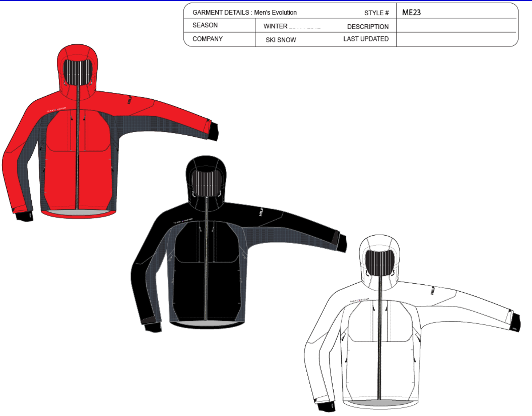
Task: Click the 'DESCRIPTION' label
Action: [368, 27]
